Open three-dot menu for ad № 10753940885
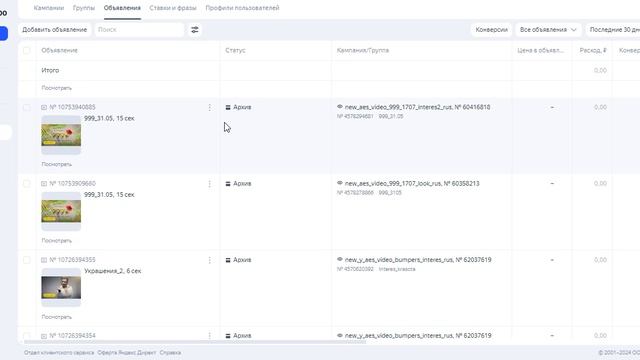This screenshot has width=640, height=360. click(x=209, y=107)
